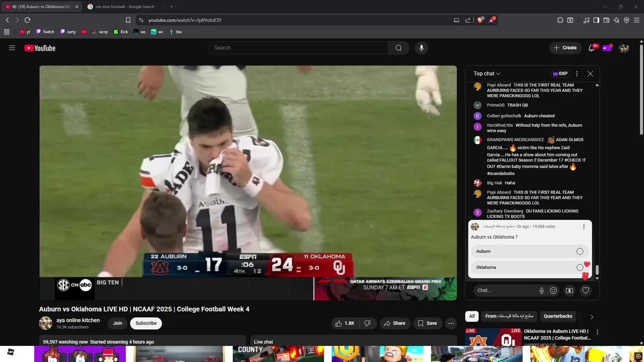Open more actions below the video

[451, 323]
